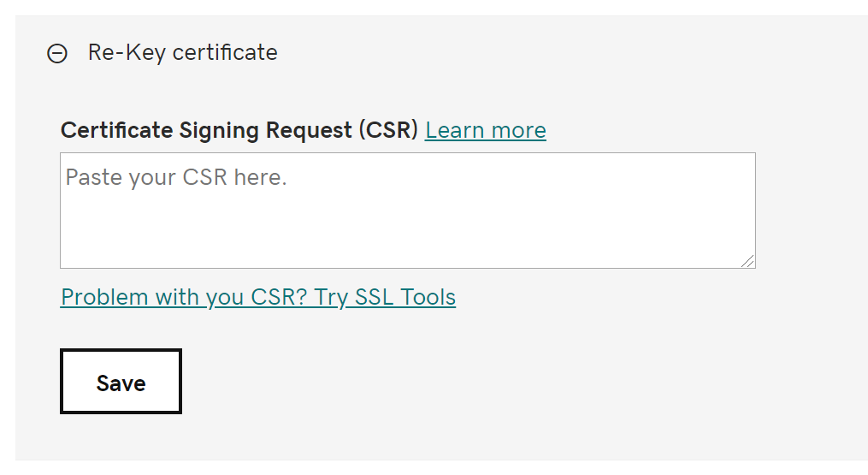Click the black-bordered Save button
Viewport: 868px width, 475px height.
pos(121,382)
